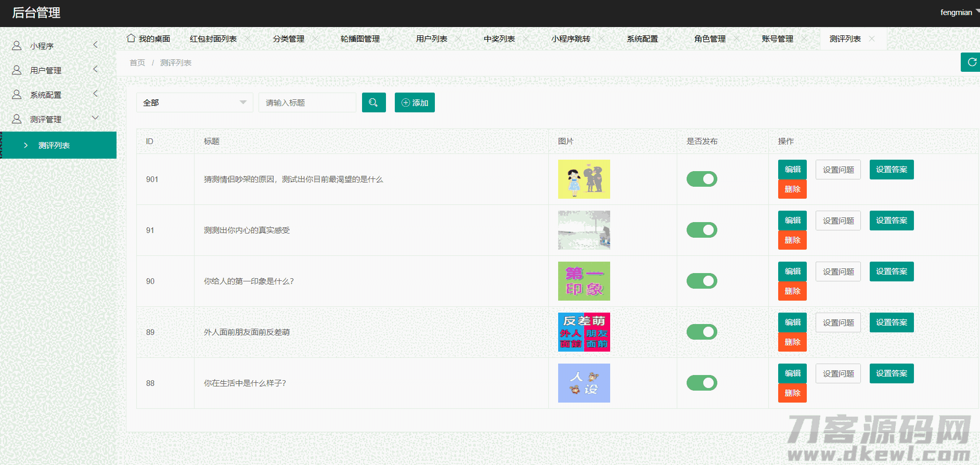Click the 小程序 sidebar person icon
This screenshot has width=980, height=465.
[17, 46]
